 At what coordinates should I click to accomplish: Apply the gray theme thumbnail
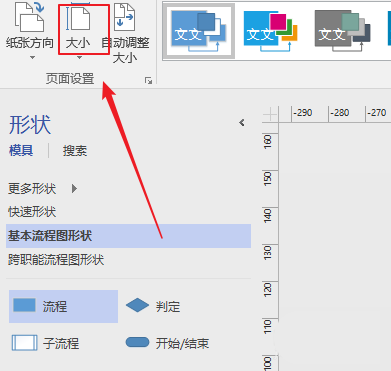pos(342,31)
